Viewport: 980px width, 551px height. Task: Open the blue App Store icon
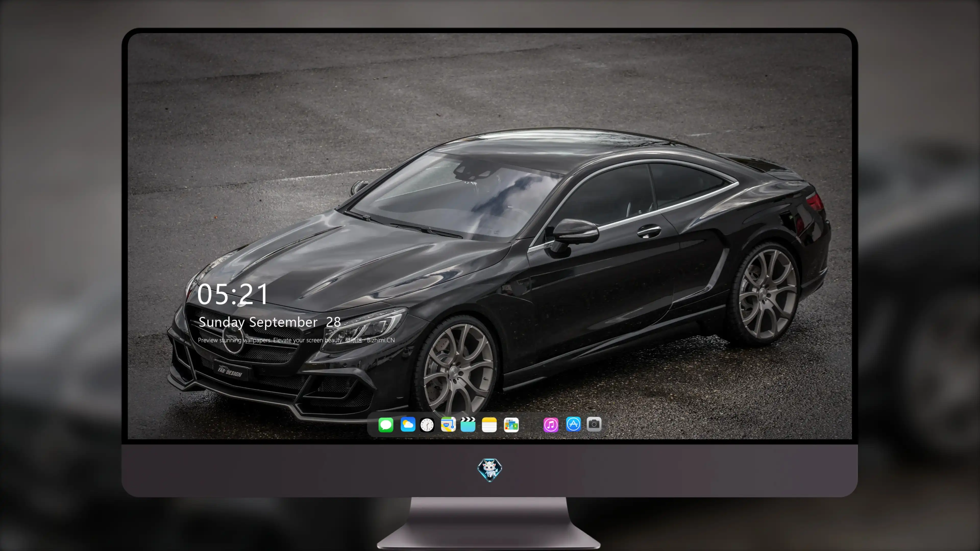click(x=573, y=424)
